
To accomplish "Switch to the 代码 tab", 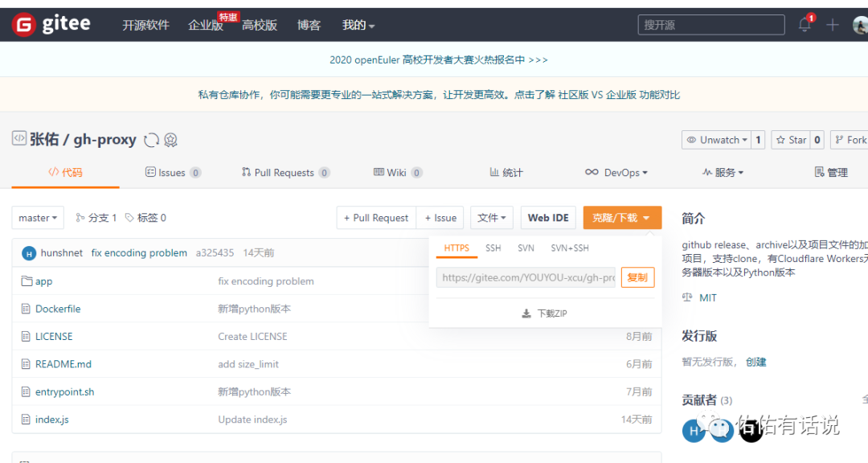I will 65,172.
